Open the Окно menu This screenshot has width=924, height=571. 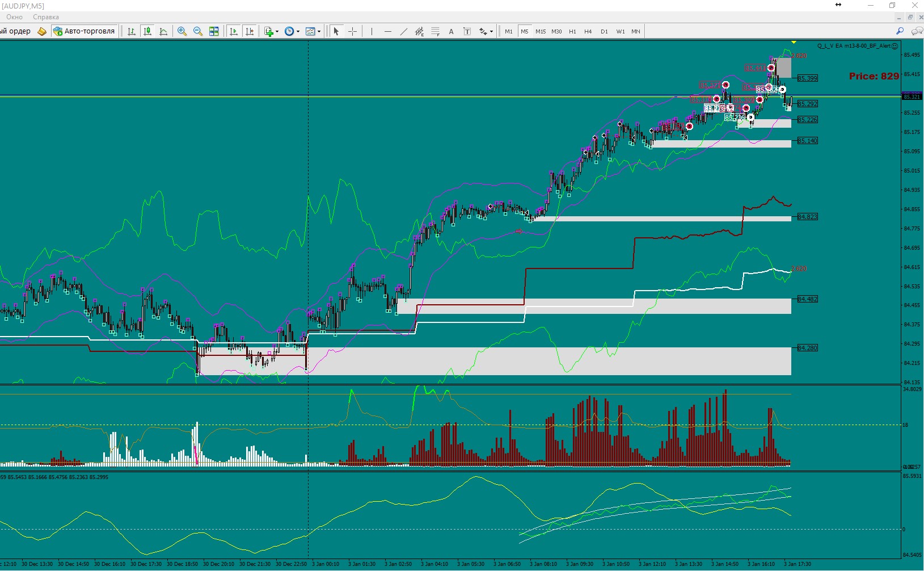tap(14, 17)
